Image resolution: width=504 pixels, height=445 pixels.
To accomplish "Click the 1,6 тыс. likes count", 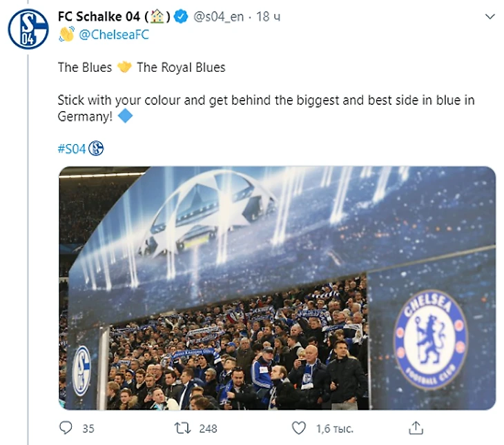I will click(x=334, y=428).
